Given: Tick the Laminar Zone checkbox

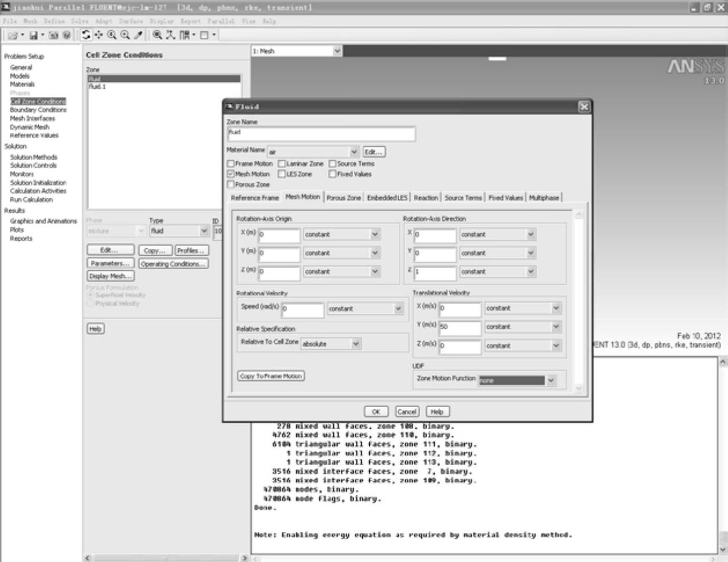Looking at the screenshot, I should click(x=282, y=164).
